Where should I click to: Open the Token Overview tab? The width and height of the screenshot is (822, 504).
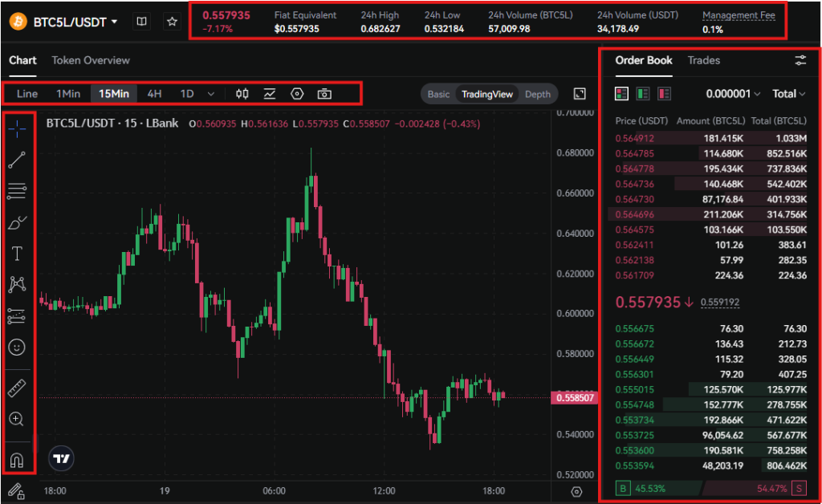[x=91, y=60]
